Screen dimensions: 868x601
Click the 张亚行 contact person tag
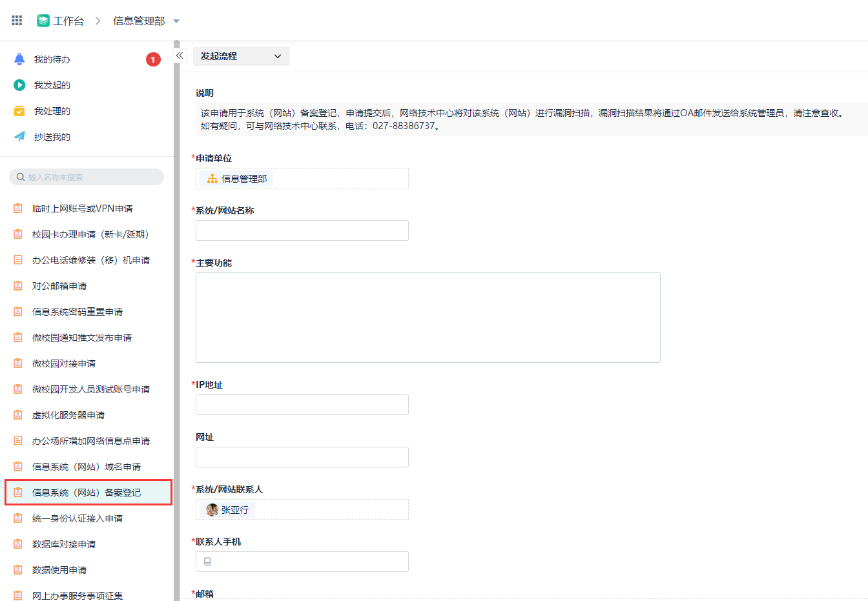click(227, 510)
